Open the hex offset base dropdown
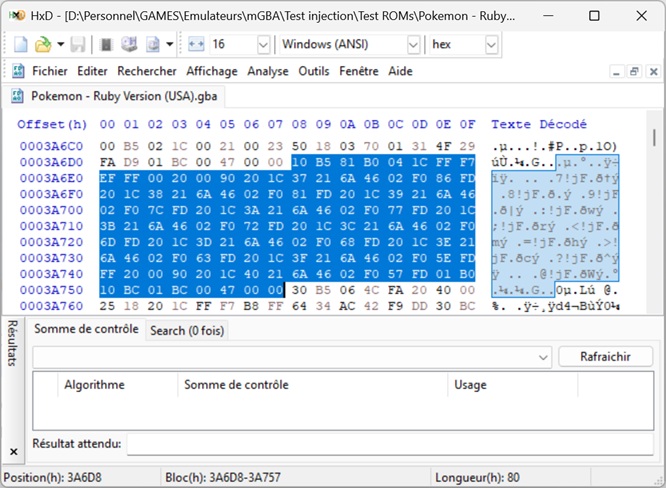The height and width of the screenshot is (488, 666). click(x=491, y=45)
